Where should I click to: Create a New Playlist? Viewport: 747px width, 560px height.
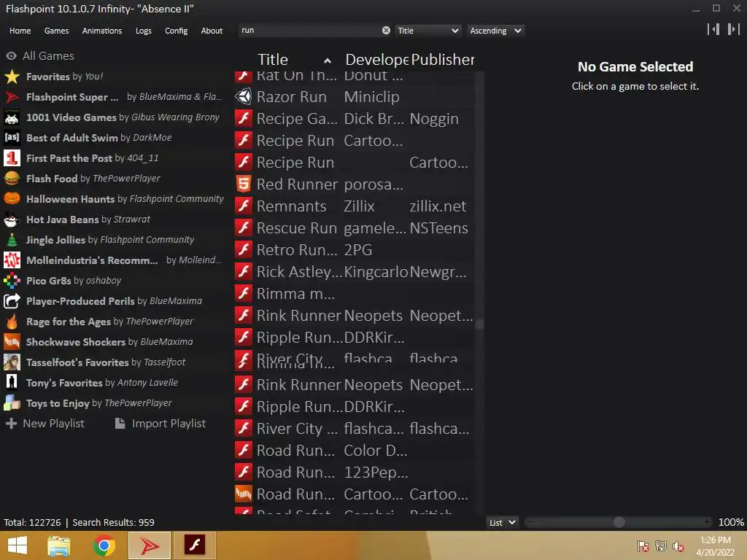[x=44, y=424]
